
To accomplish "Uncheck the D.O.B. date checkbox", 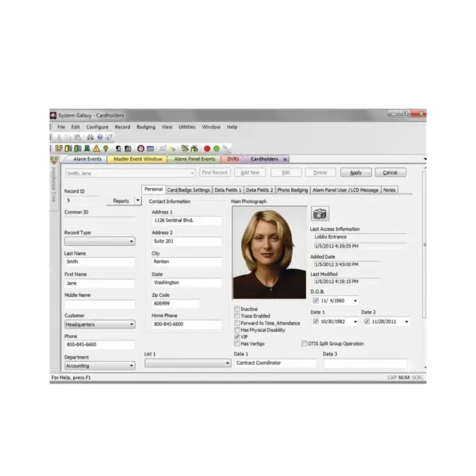I will (x=316, y=301).
